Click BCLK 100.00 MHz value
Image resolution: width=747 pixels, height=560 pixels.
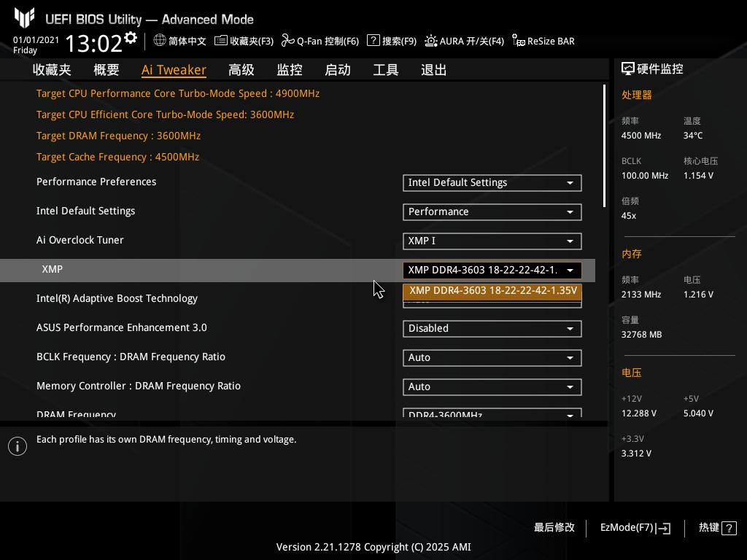[645, 176]
